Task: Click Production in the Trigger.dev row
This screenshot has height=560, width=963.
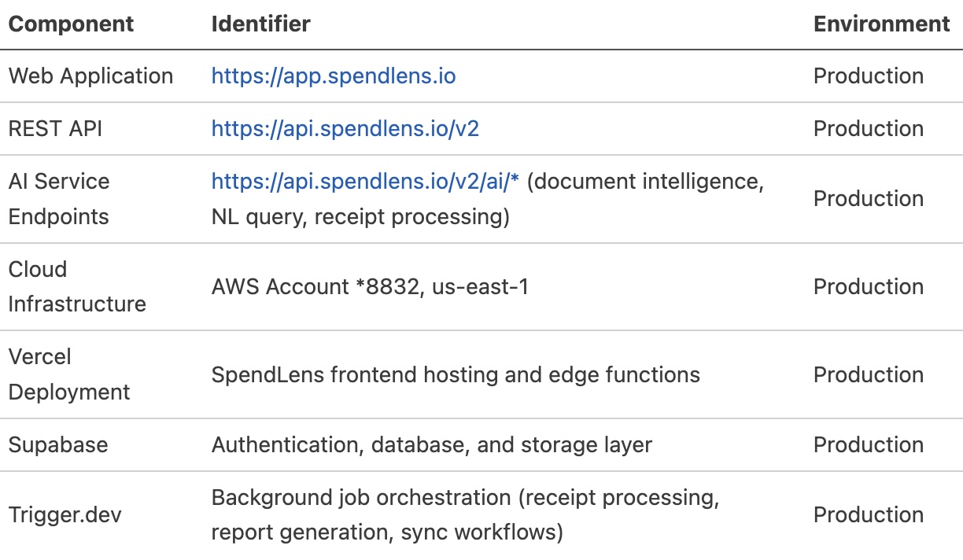Action: coord(869,515)
